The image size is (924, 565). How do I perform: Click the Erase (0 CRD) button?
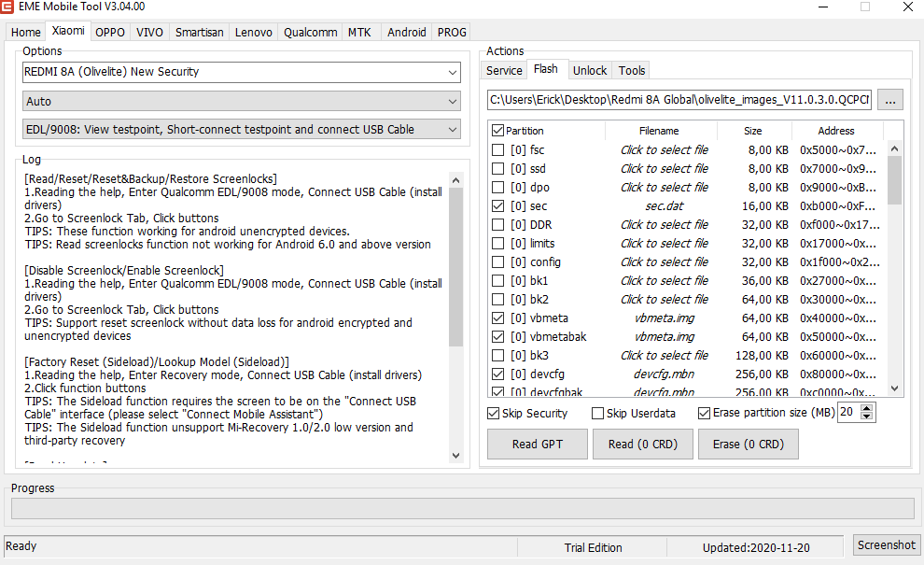click(748, 445)
